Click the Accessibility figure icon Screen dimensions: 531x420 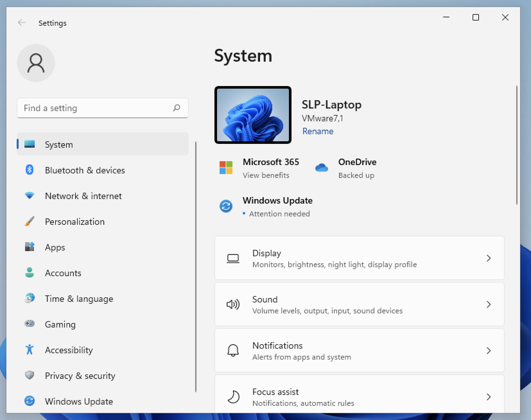click(x=30, y=349)
